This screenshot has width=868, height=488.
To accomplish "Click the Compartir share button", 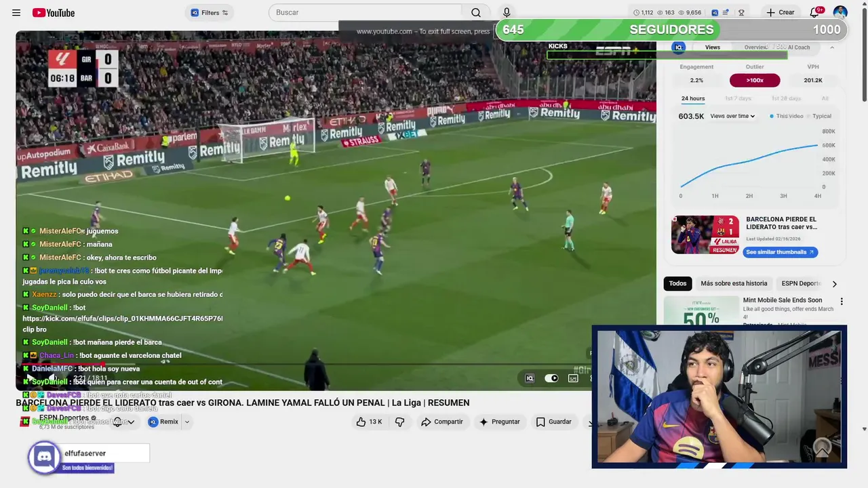I will tap(441, 422).
